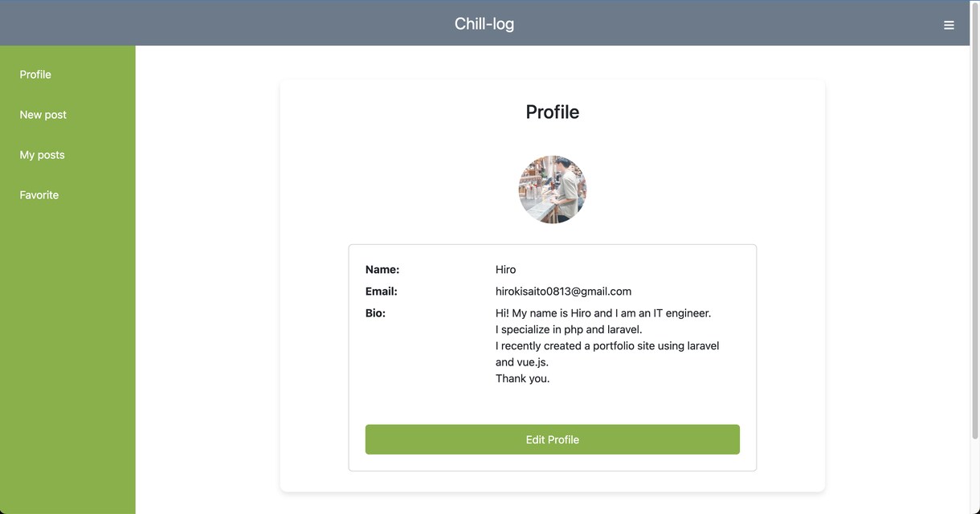Click the bio line mentioning IT engineer
This screenshot has width=980, height=514.
coord(603,312)
